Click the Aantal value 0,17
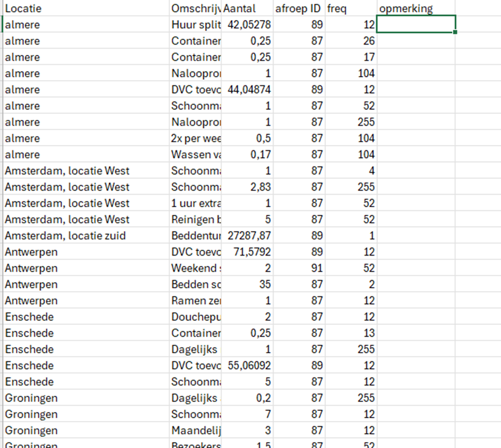The image size is (501, 448). (x=247, y=154)
